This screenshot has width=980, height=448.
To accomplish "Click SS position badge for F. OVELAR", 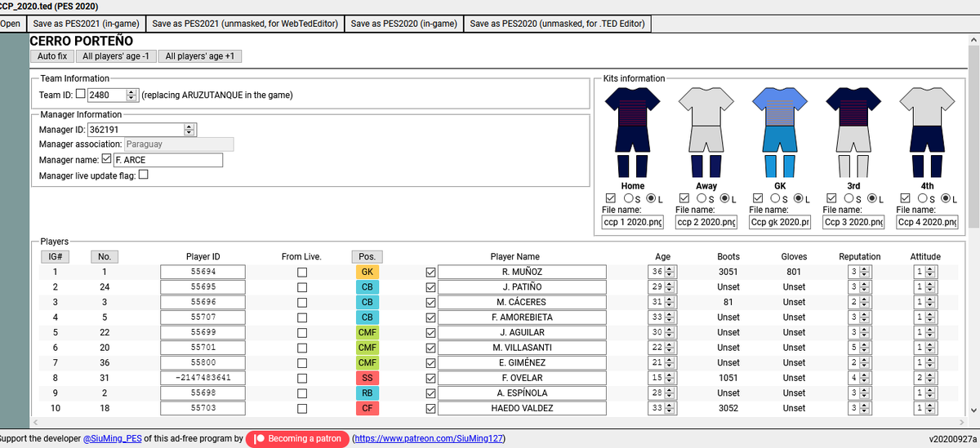I will coord(367,378).
